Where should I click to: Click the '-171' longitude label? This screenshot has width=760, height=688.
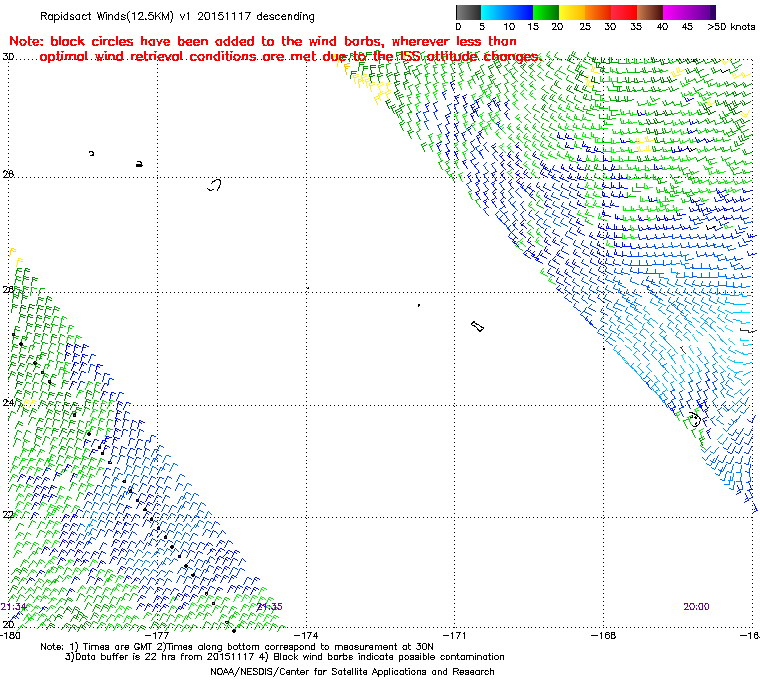pyautogui.click(x=455, y=635)
